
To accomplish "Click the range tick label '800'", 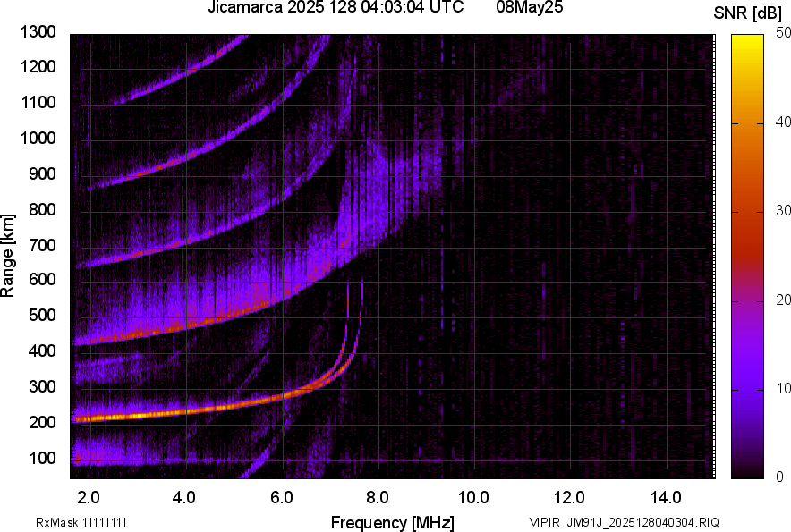I will point(42,209).
